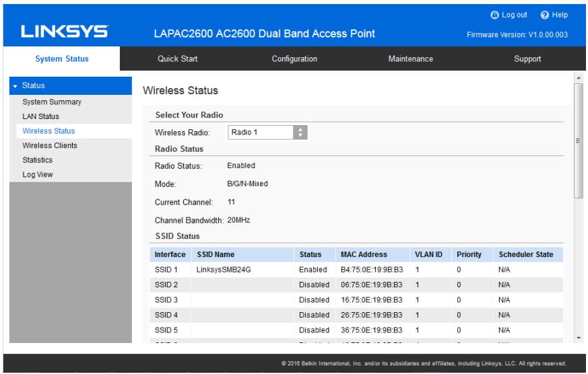This screenshot has height=374, width=588.
Task: Click the LAPAC2600 product title
Action: (265, 34)
